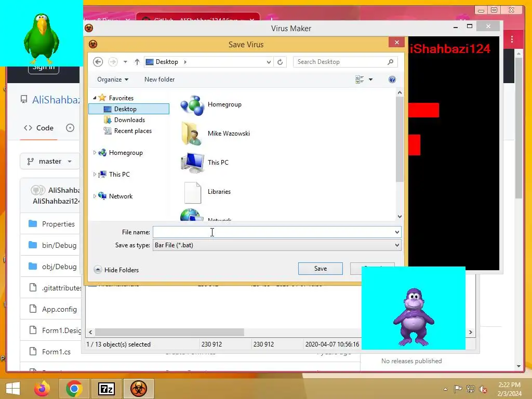Screen dimensions: 532x399
Task: Click the Virus Maker biohazard title icon
Action: 89,28
